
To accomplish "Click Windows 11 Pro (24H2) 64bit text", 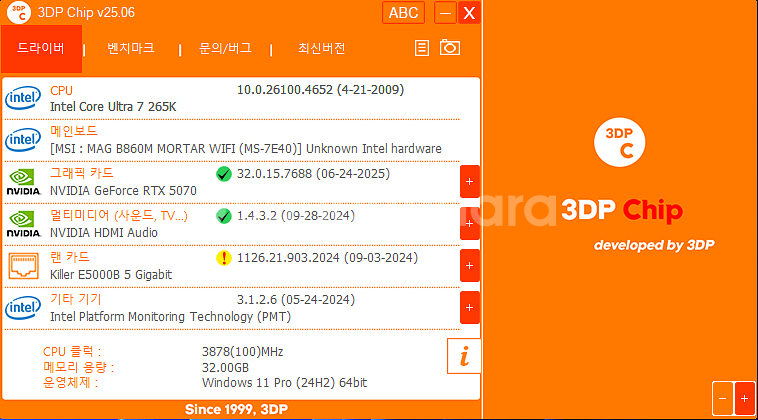I will (285, 383).
